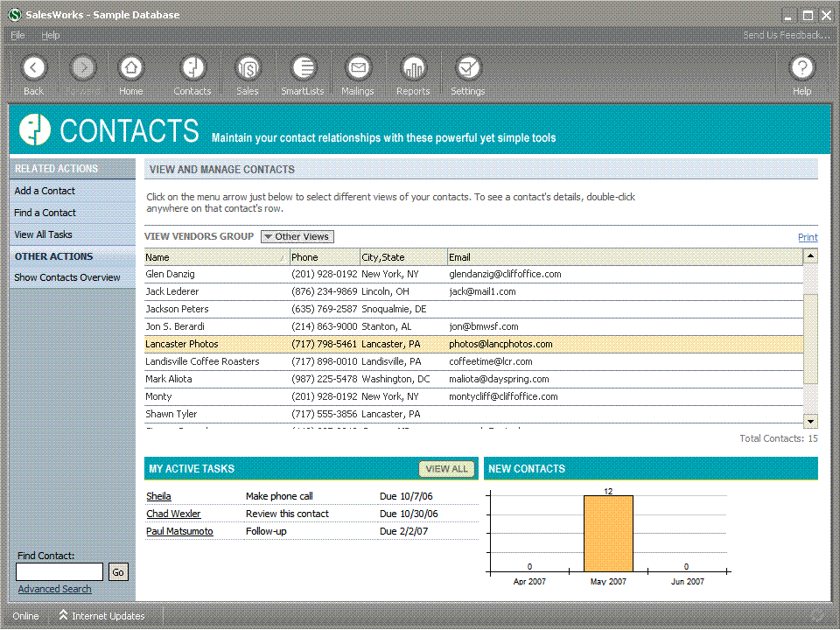
Task: Open the Paul Matsumoto task link
Action: click(179, 531)
